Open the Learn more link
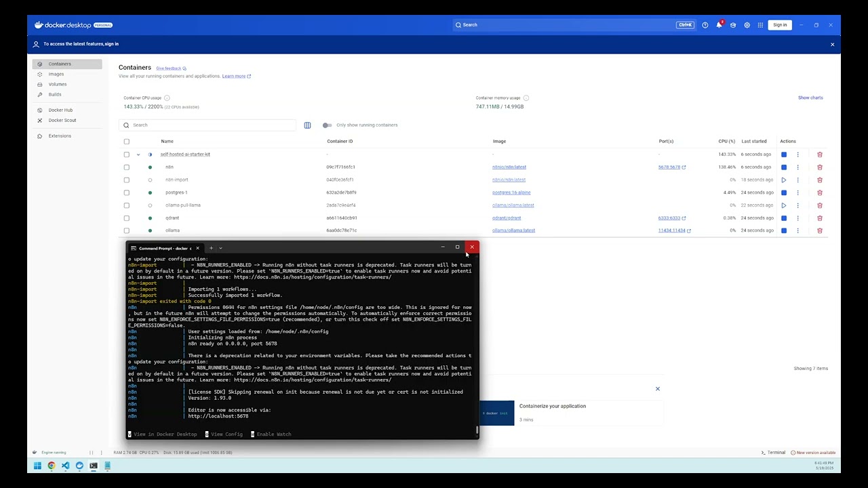The height and width of the screenshot is (488, 868). (x=237, y=76)
